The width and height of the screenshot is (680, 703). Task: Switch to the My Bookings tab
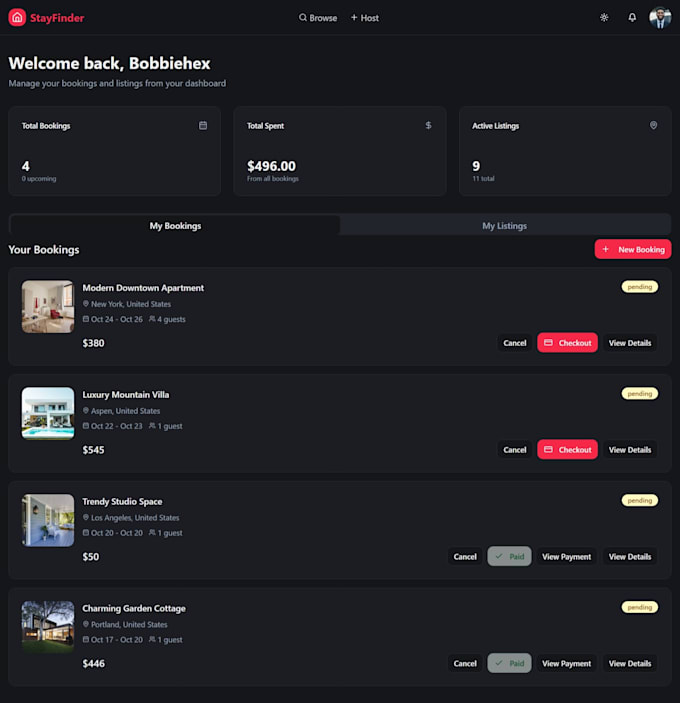point(175,226)
